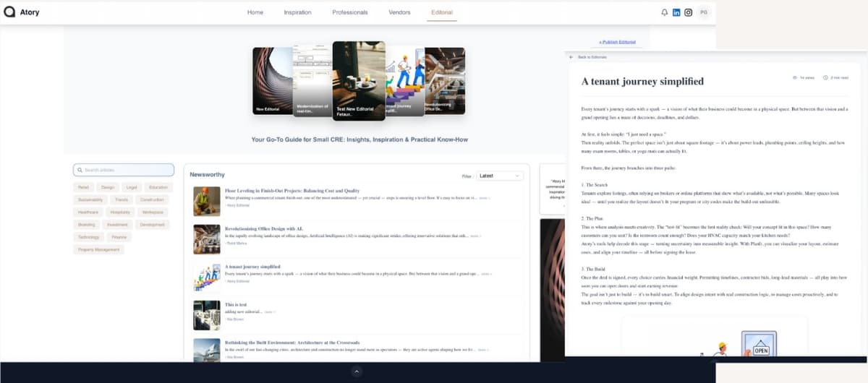Open the Revolutionizing Office De... carousel card

[444, 81]
